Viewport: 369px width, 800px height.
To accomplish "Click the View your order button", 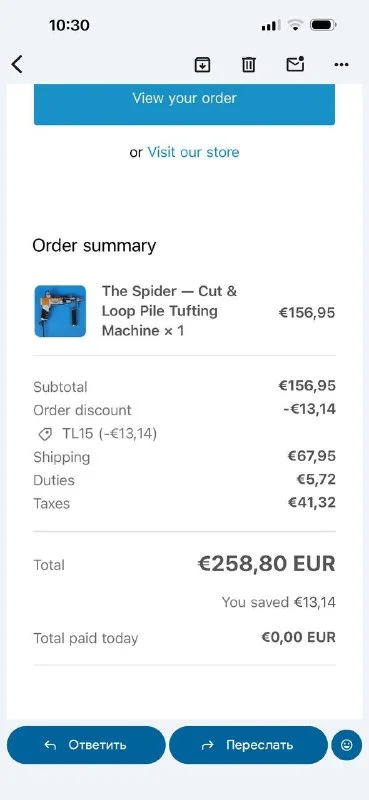I will pos(184,104).
